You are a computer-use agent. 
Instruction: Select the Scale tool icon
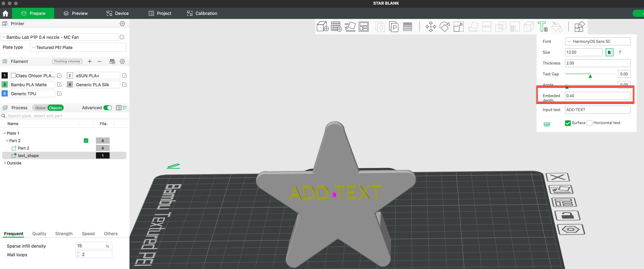point(458,27)
